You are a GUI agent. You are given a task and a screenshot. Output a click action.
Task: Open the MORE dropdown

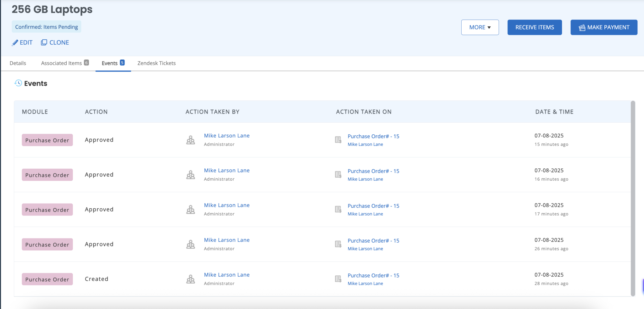coord(480,27)
